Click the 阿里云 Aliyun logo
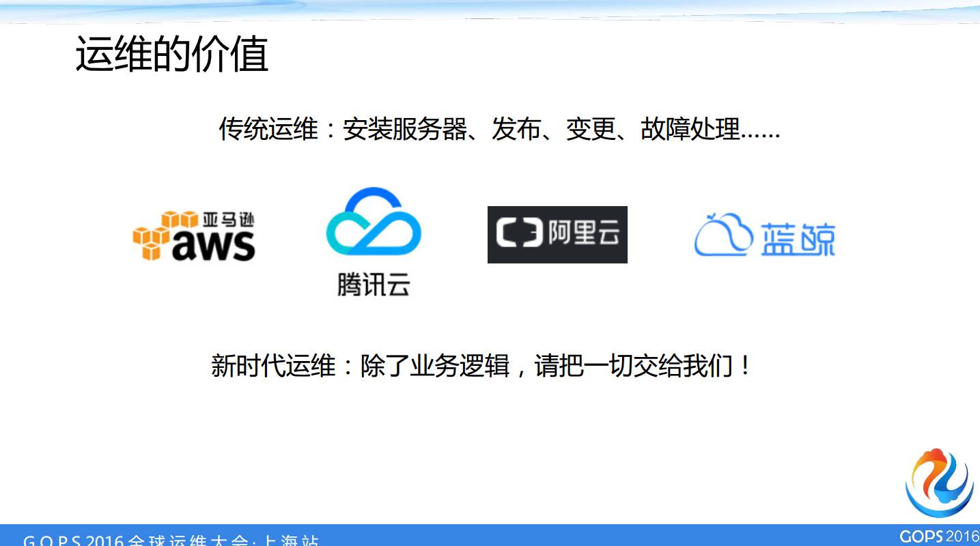The height and width of the screenshot is (546, 980). (557, 234)
